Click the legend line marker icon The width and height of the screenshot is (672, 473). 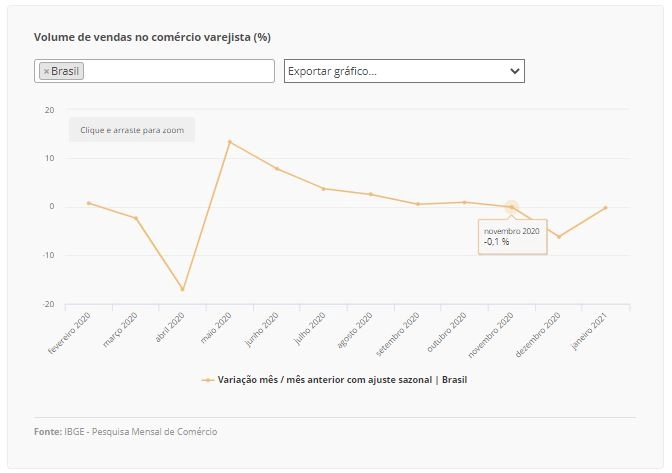208,380
